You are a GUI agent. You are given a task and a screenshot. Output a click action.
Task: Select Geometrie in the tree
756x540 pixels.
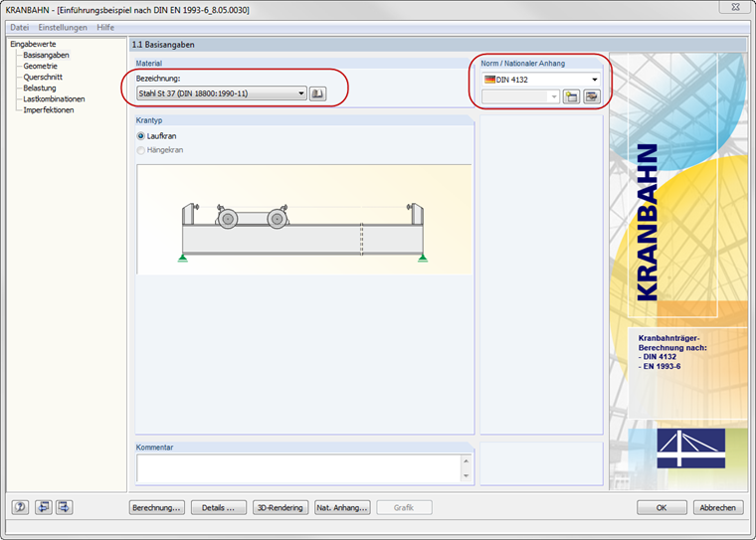(41, 66)
